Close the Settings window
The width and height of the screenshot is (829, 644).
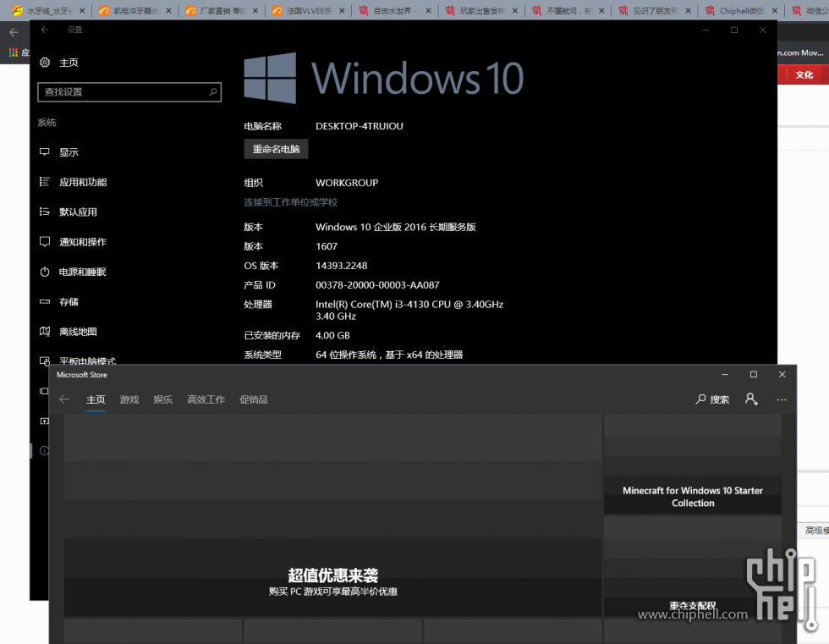[762, 30]
